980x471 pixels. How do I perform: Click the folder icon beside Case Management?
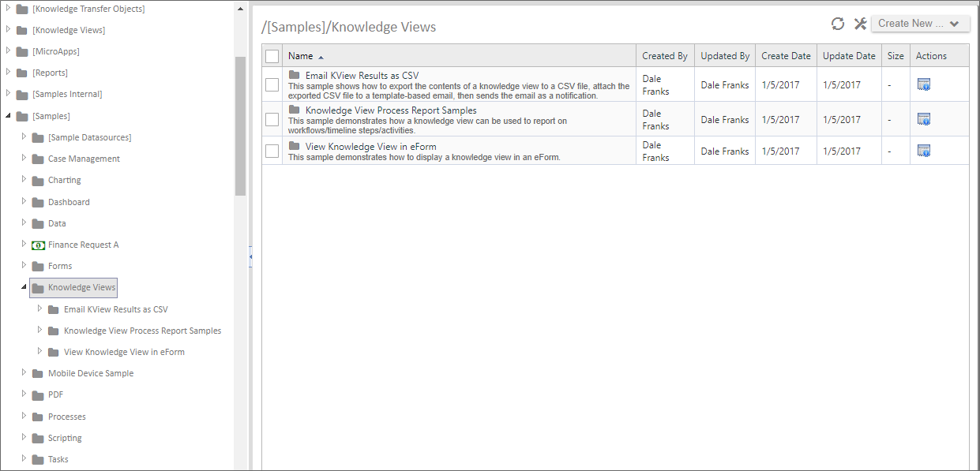38,159
